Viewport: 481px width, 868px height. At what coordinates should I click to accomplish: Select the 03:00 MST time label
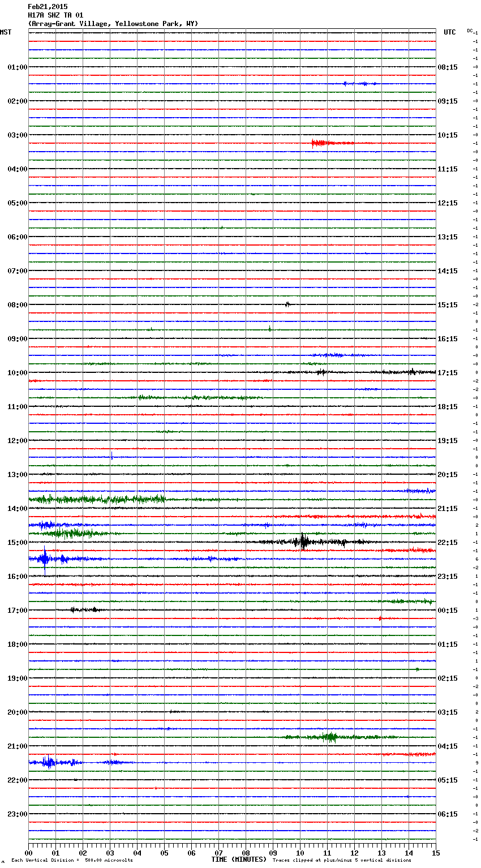18,135
